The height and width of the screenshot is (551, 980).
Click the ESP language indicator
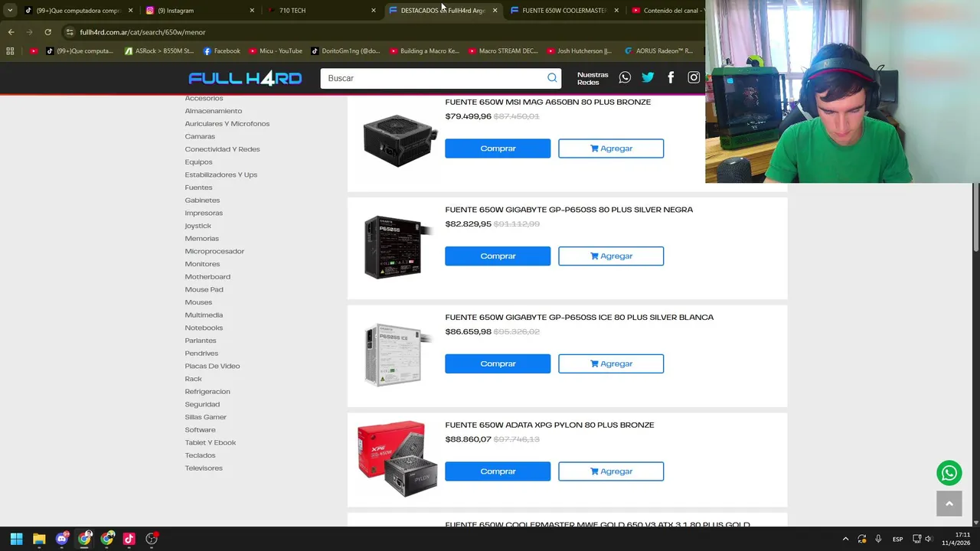897,539
